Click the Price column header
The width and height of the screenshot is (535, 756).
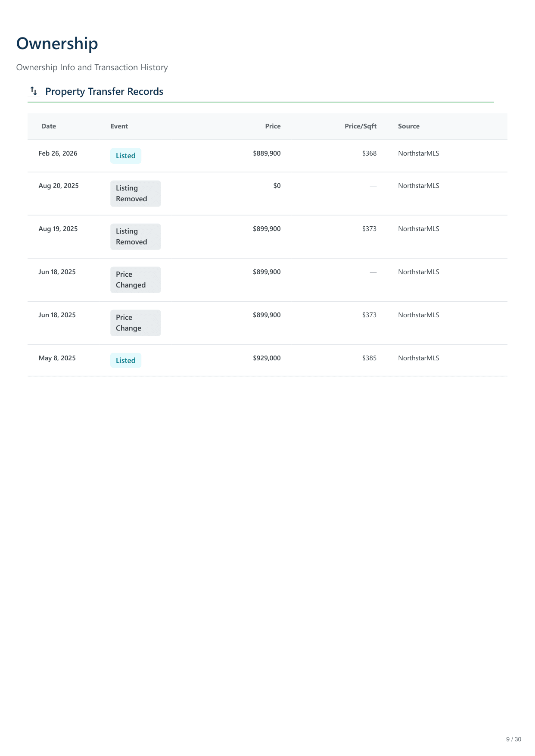click(x=273, y=126)
